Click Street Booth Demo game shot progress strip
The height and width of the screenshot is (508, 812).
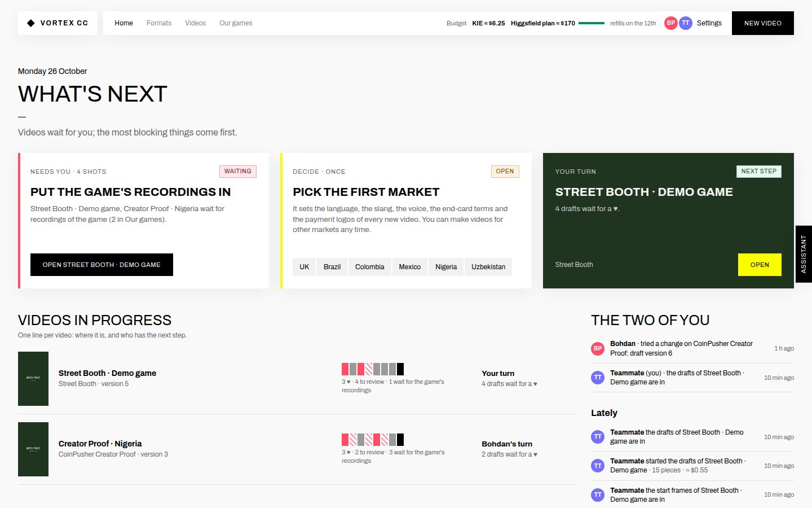pyautogui.click(x=373, y=369)
